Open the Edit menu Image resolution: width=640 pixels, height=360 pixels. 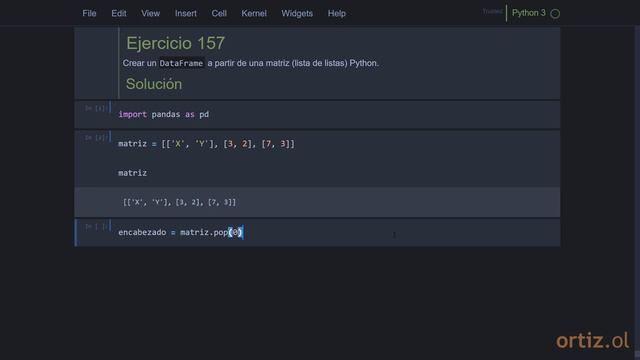click(x=119, y=13)
